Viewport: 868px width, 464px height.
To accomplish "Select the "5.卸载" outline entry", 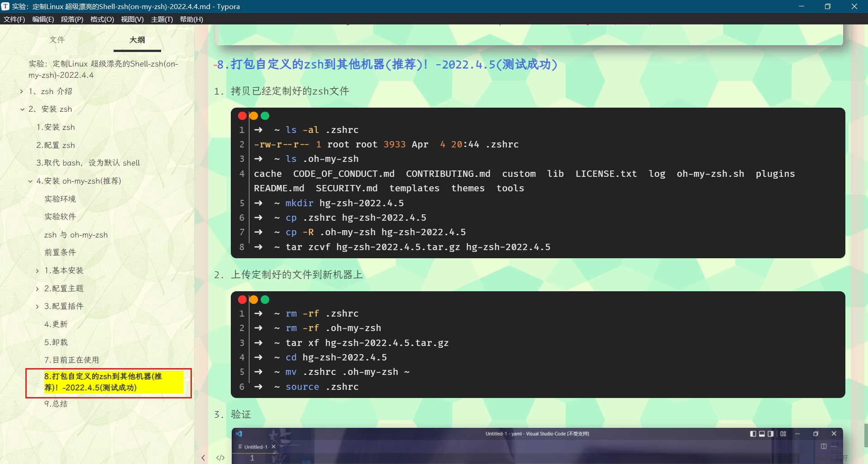I will coord(56,342).
